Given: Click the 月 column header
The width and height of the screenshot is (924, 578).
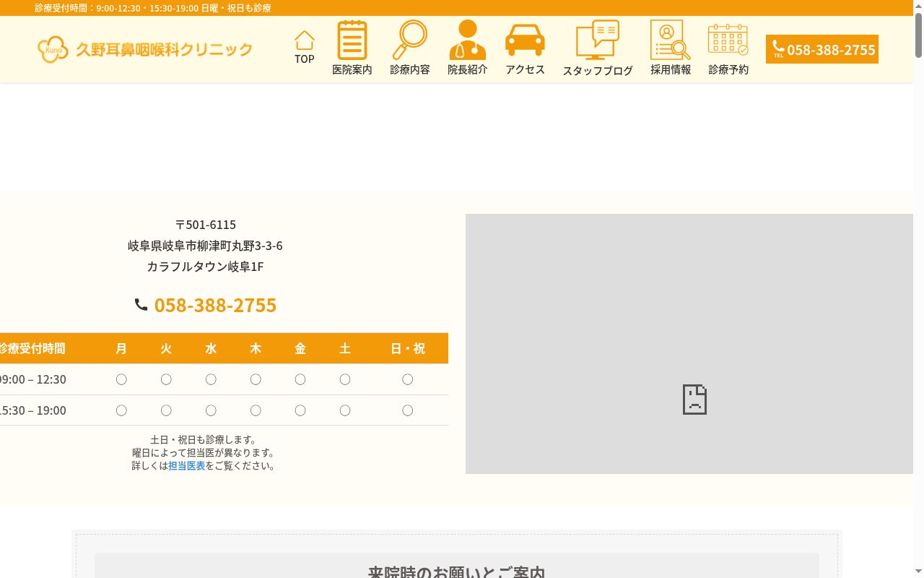Looking at the screenshot, I should pos(121,348).
